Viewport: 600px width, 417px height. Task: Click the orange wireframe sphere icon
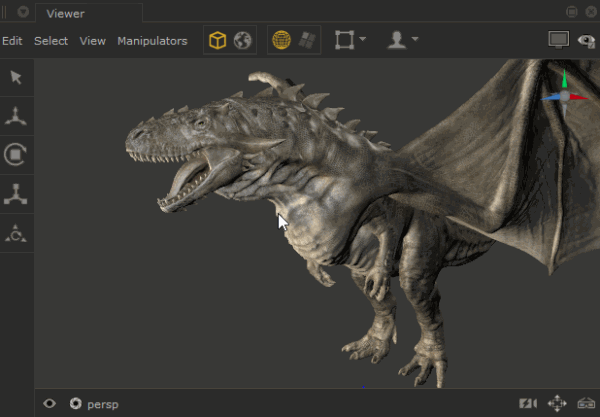282,41
